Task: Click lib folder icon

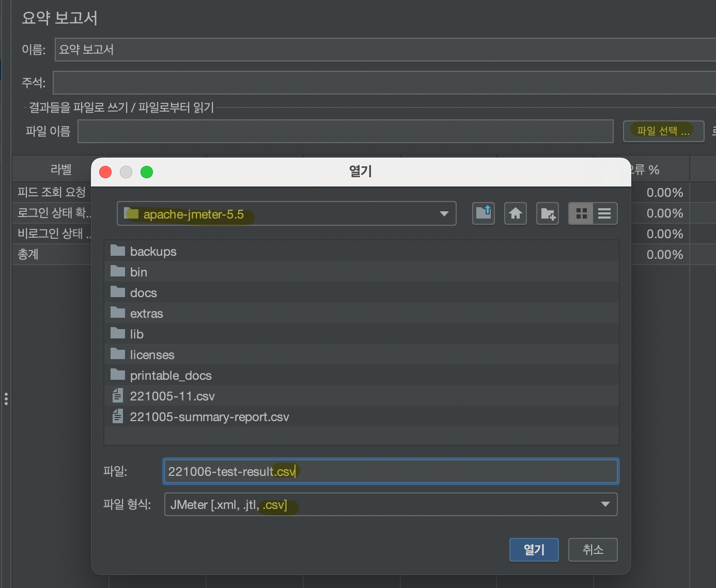Action: pos(118,333)
